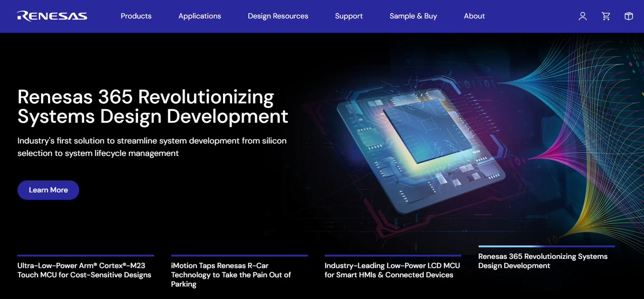Select the Renesas 365 Revolutionizing Systems slide title
This screenshot has height=299, width=644.
(543, 261)
